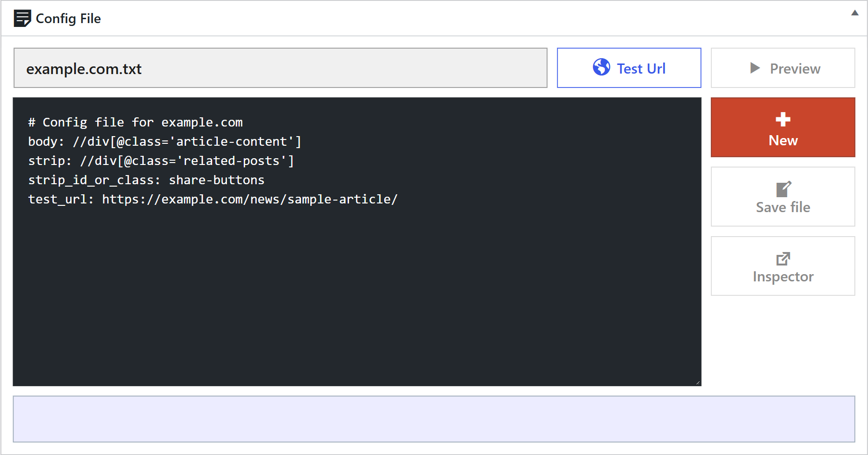Click the Preview button
868x455 pixels.
point(783,68)
